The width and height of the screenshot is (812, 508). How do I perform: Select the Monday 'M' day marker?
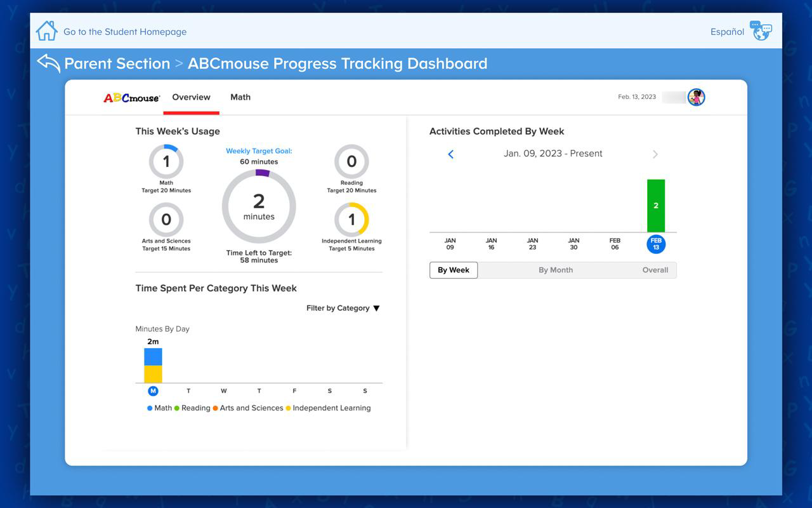coord(153,391)
